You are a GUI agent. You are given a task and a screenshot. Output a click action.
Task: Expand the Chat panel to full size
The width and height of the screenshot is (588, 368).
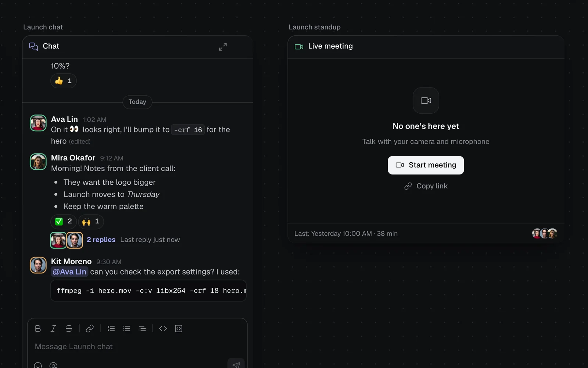(223, 47)
